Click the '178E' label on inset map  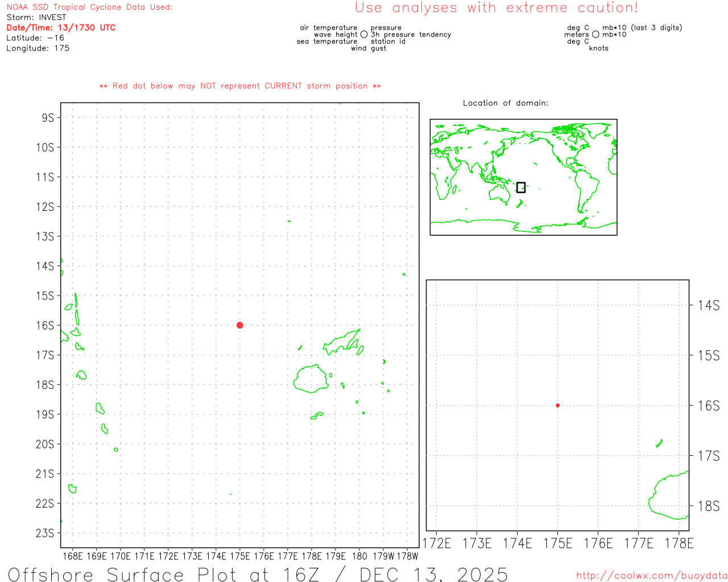coord(679,544)
